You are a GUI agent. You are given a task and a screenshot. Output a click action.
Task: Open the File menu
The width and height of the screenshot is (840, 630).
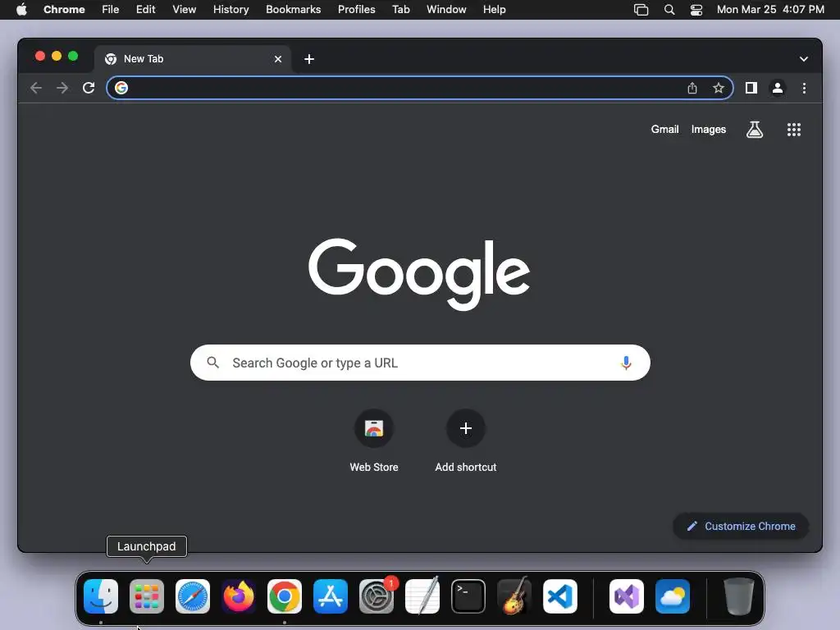coord(111,10)
